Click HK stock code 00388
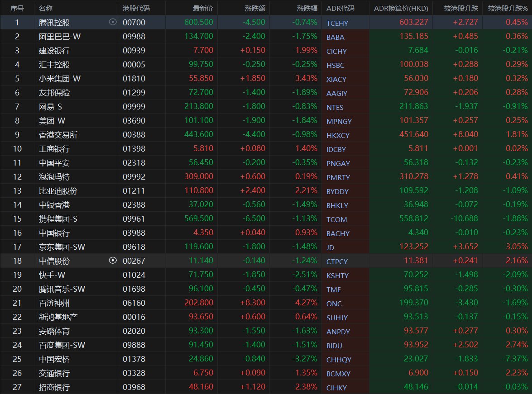The width and height of the screenshot is (532, 394). click(134, 135)
